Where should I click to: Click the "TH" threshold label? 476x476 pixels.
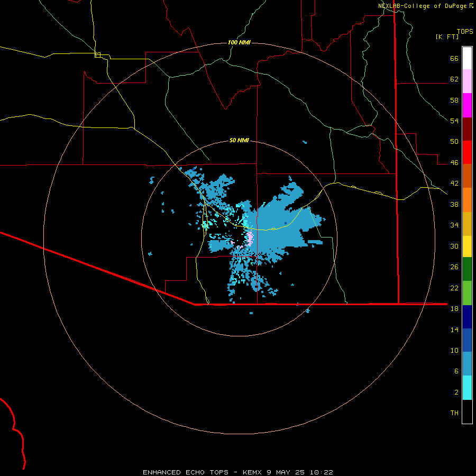pyautogui.click(x=454, y=413)
